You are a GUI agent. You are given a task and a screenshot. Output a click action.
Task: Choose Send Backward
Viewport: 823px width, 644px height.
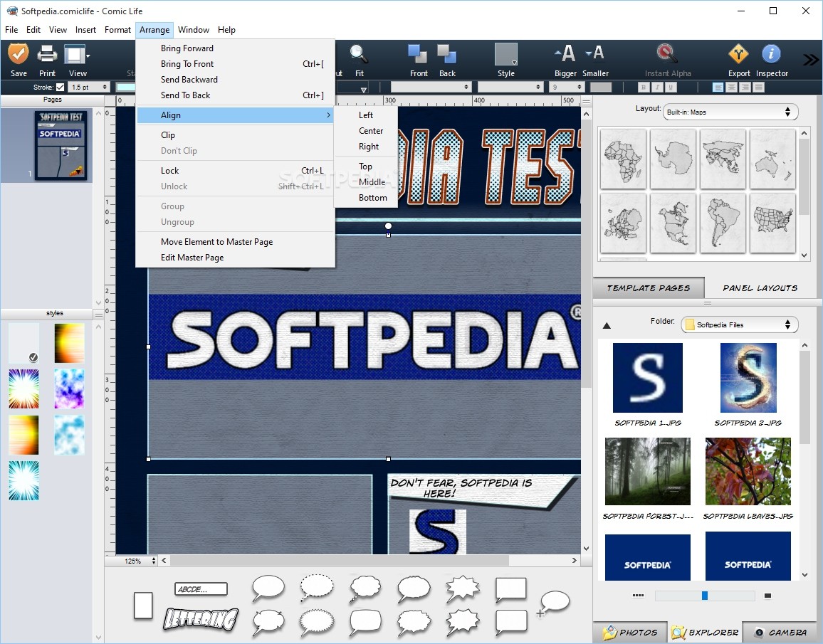coord(235,80)
